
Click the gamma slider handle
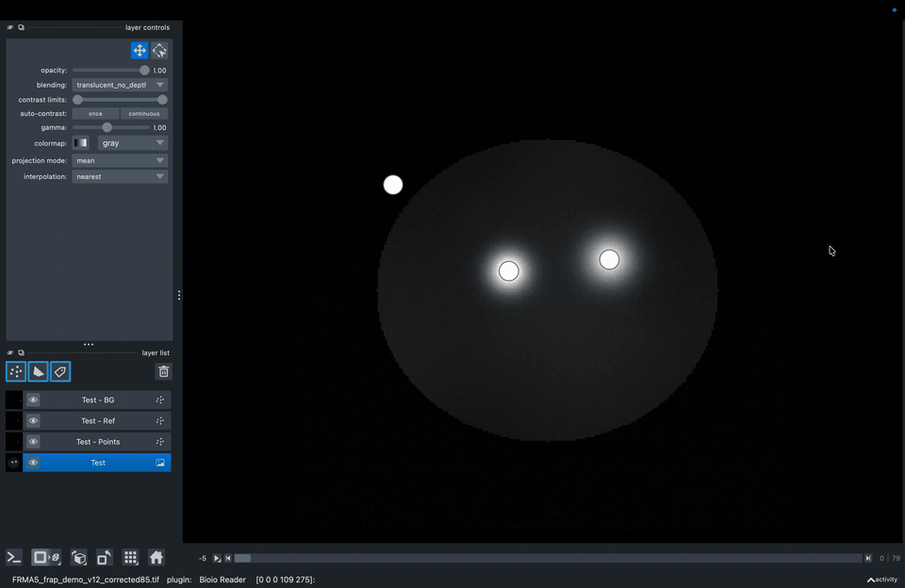[107, 127]
